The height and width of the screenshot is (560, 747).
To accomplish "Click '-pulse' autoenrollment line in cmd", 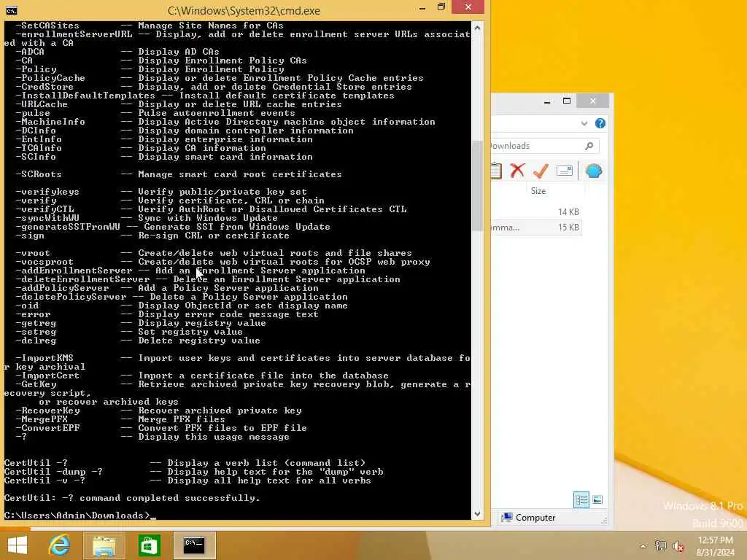I will (155, 113).
